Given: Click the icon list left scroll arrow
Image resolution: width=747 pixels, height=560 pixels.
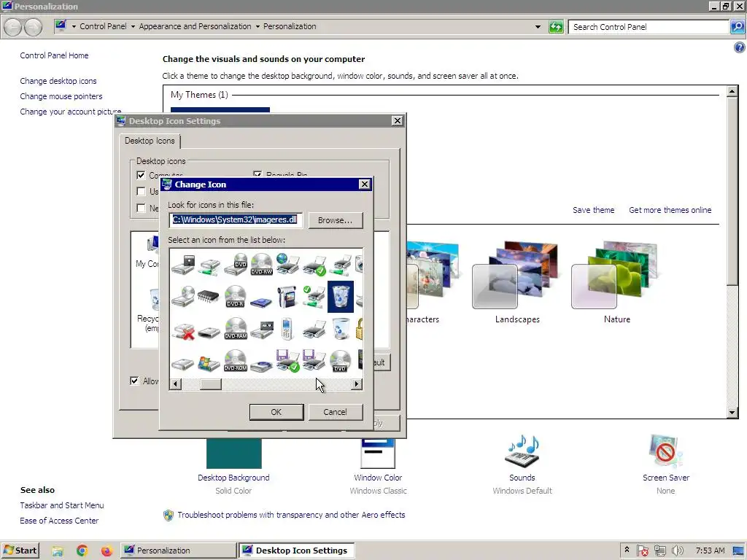Looking at the screenshot, I should tap(176, 384).
